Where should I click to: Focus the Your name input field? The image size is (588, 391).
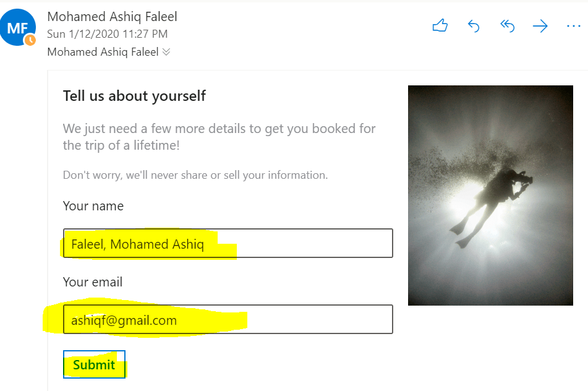[228, 243]
